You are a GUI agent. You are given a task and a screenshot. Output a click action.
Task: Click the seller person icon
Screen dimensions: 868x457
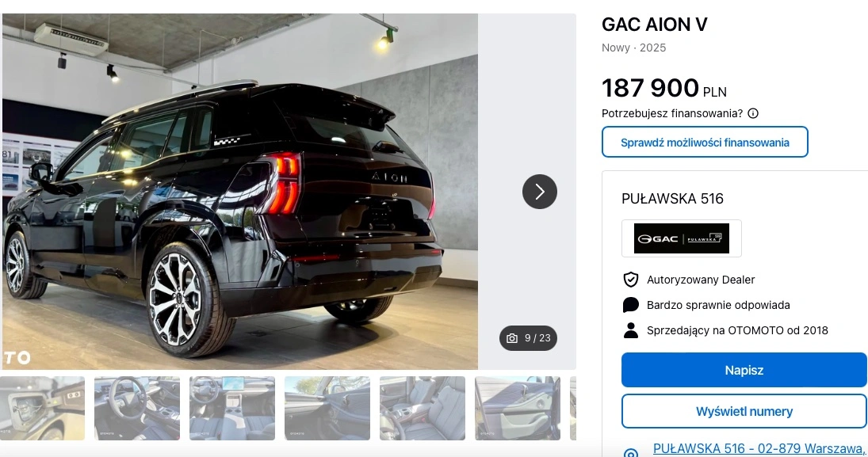coord(630,330)
